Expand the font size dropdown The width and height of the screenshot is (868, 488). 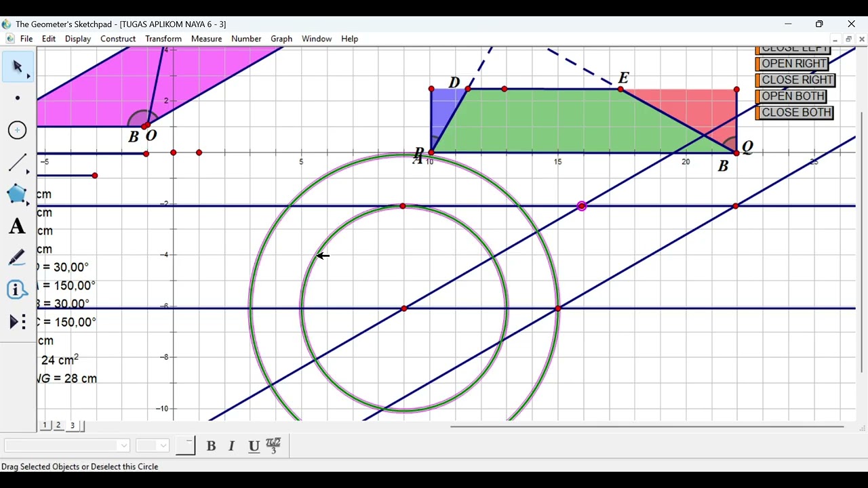pyautogui.click(x=163, y=445)
